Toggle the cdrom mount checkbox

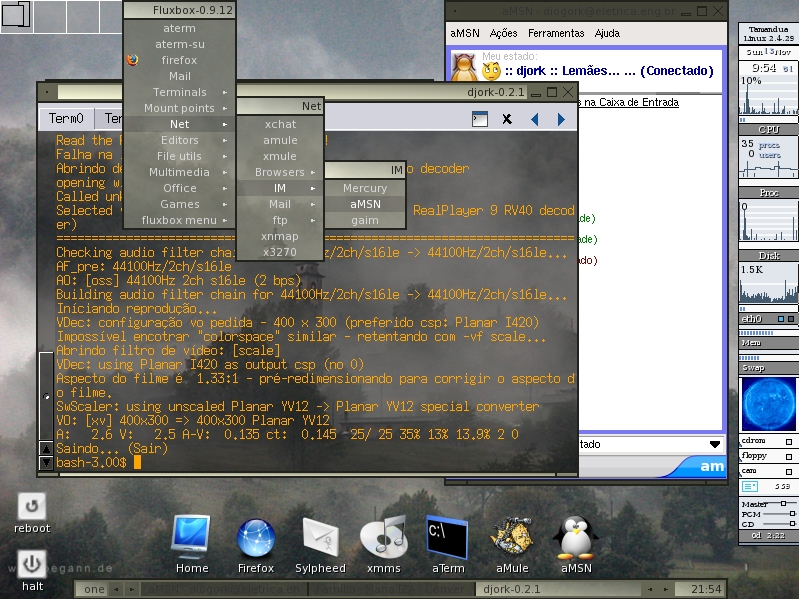(789, 442)
